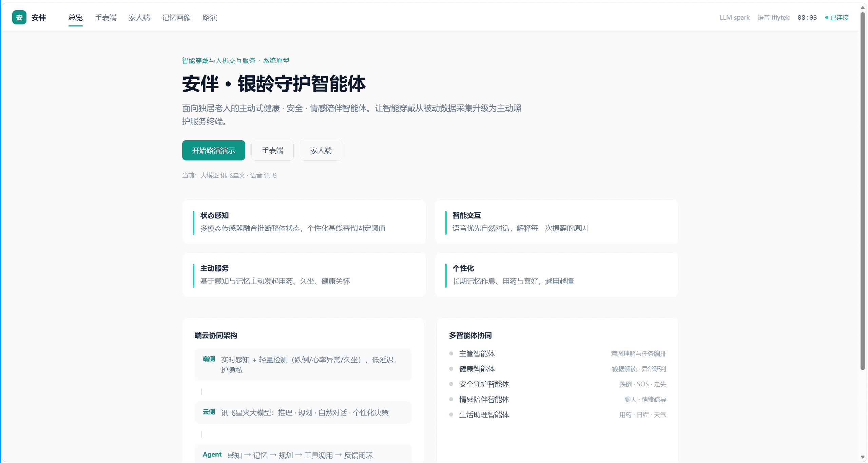Click the 云侧 architecture row

pyautogui.click(x=303, y=412)
